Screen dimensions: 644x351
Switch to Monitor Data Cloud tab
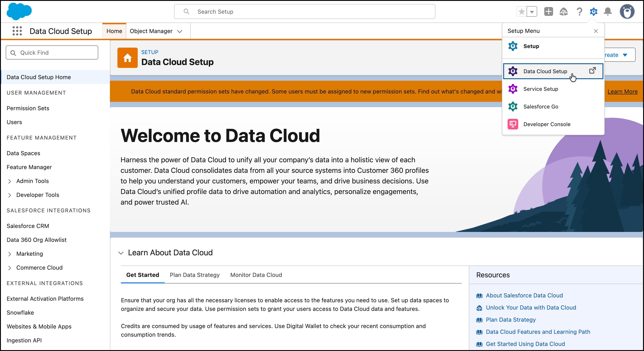point(256,275)
